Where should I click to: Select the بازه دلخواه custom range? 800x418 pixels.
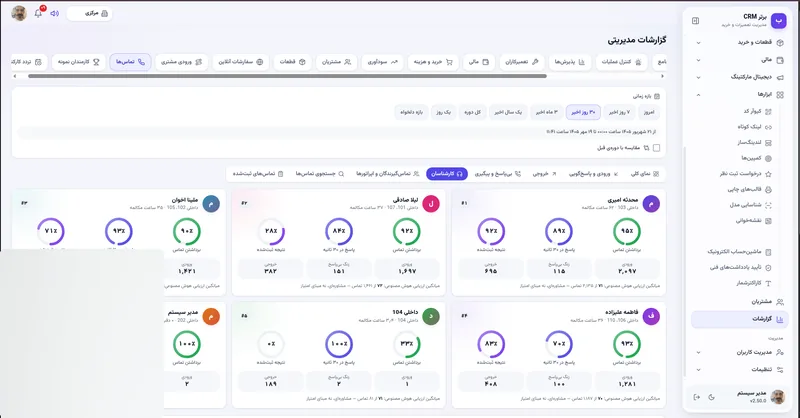(x=411, y=112)
